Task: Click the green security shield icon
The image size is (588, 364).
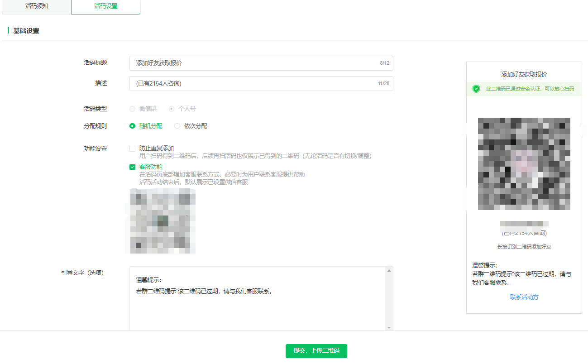Action: pos(476,89)
